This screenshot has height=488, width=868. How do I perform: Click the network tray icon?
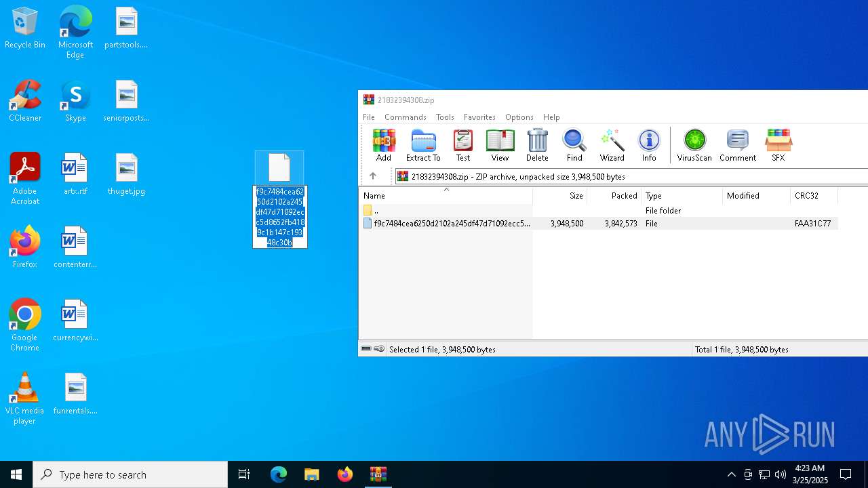(x=764, y=474)
